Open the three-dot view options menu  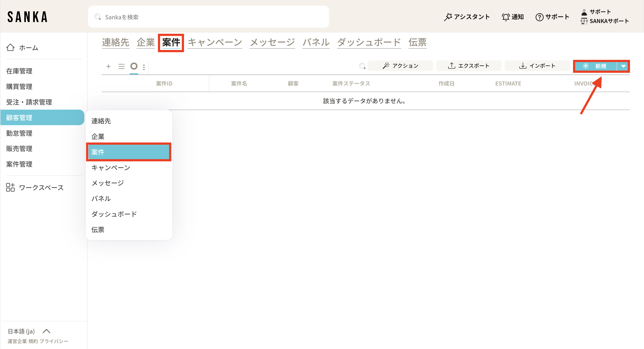tap(144, 67)
